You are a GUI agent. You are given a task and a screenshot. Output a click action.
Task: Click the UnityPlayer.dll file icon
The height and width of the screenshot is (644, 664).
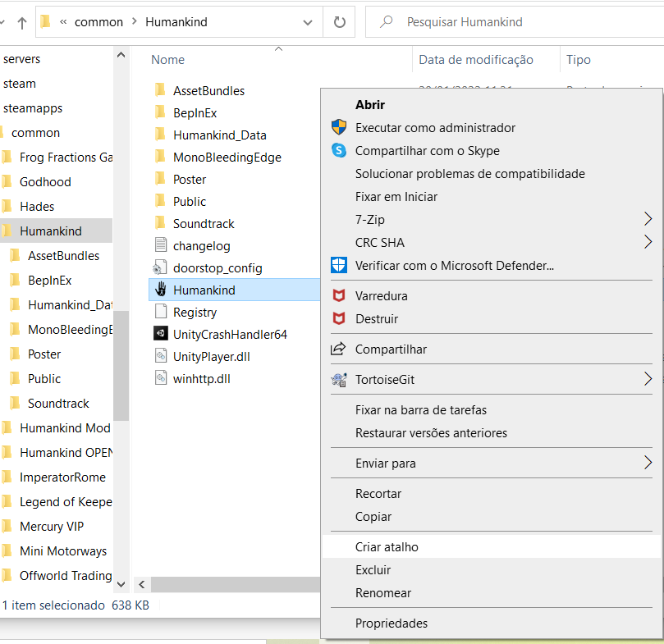click(161, 356)
